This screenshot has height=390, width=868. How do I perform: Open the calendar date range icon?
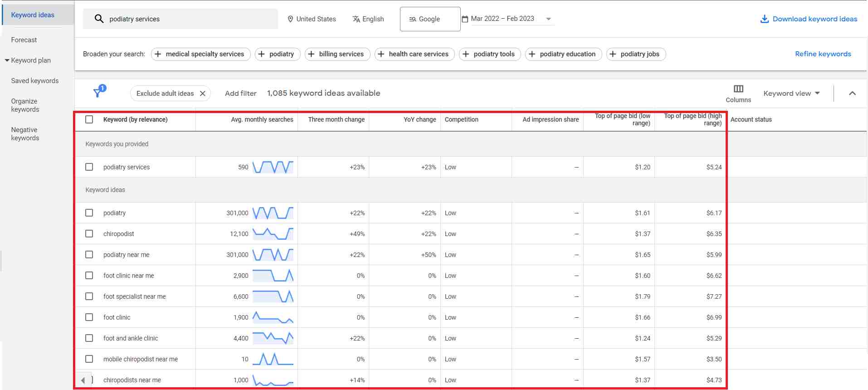pyautogui.click(x=465, y=19)
